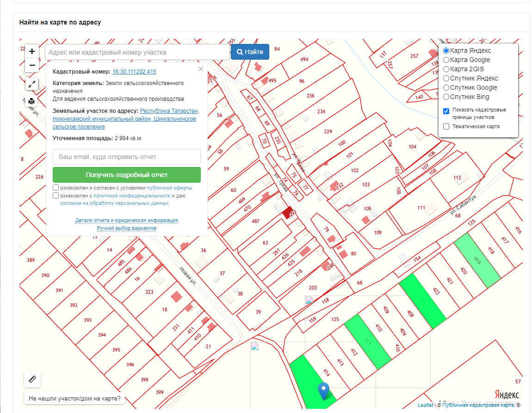
Task: Close the cadastral info popup
Action: tap(200, 69)
